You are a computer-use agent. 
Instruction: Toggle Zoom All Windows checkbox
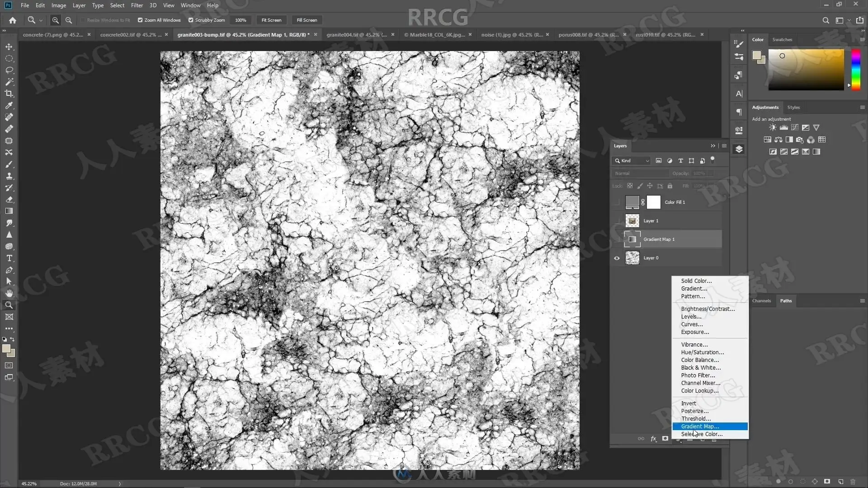[x=140, y=20]
